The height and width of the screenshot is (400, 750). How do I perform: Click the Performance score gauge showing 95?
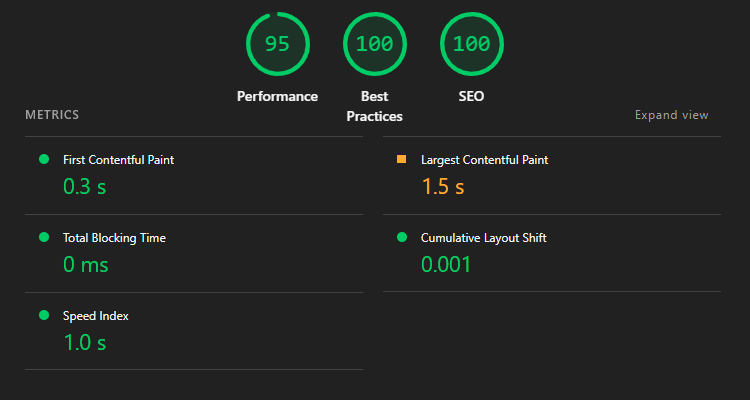click(x=277, y=44)
